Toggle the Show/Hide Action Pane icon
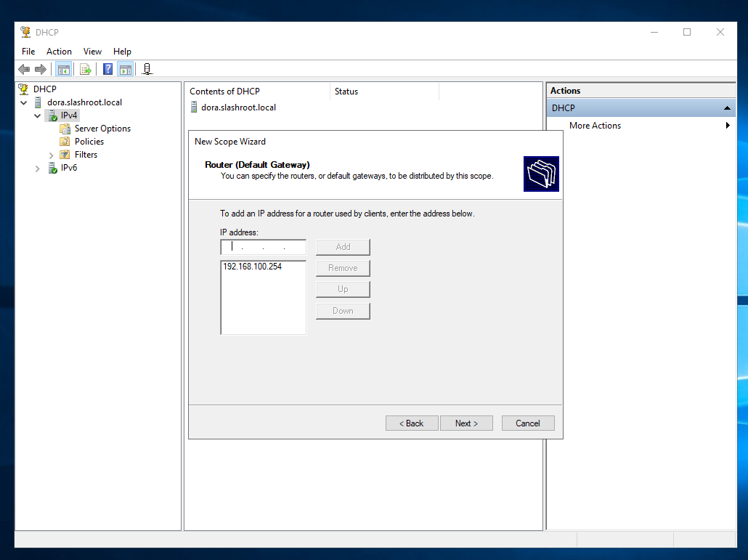This screenshot has width=748, height=560. tap(126, 70)
